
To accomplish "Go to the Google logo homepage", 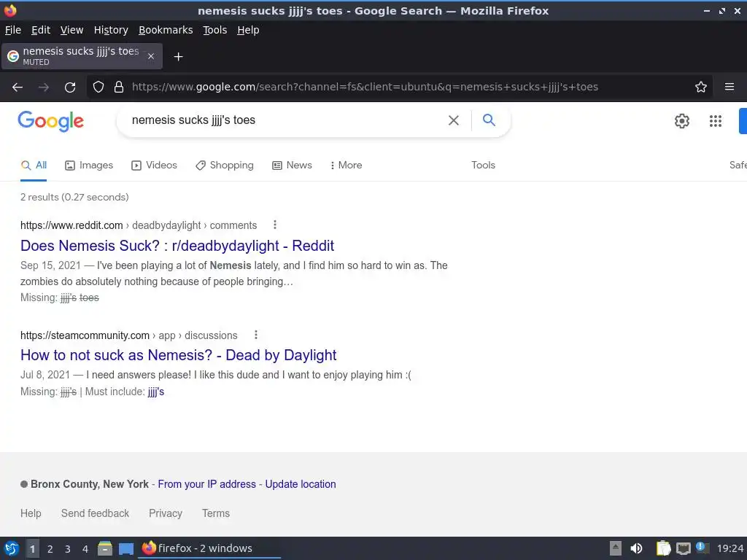I will (50, 121).
